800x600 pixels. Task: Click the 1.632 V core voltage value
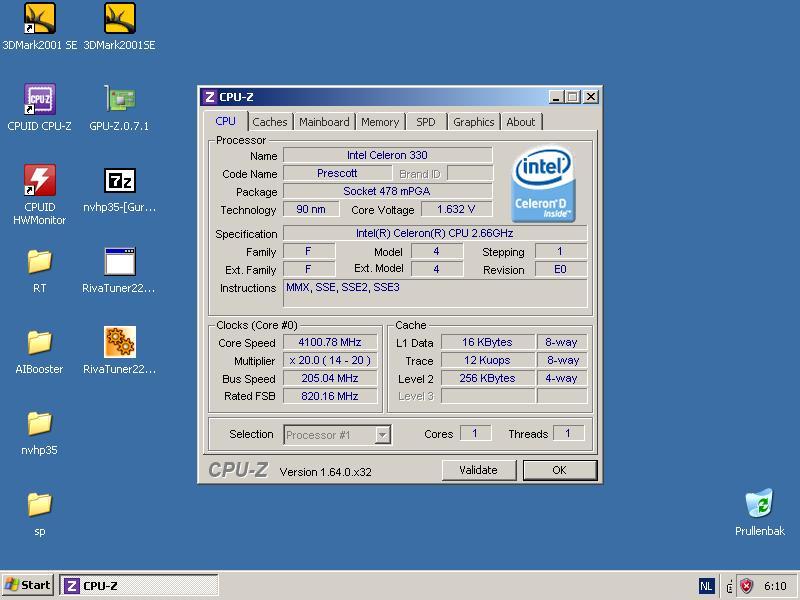point(457,209)
